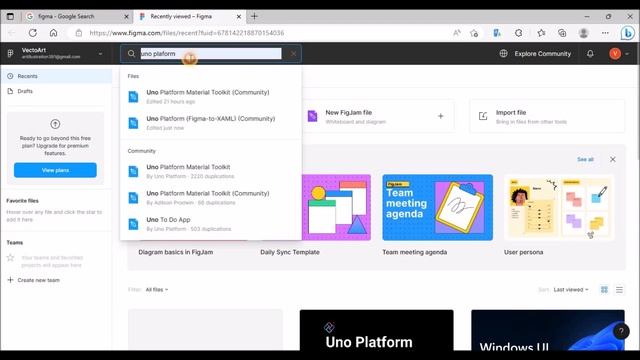Open community result Uno Platform Material Toolkit by Uno Platform

[x=211, y=171]
